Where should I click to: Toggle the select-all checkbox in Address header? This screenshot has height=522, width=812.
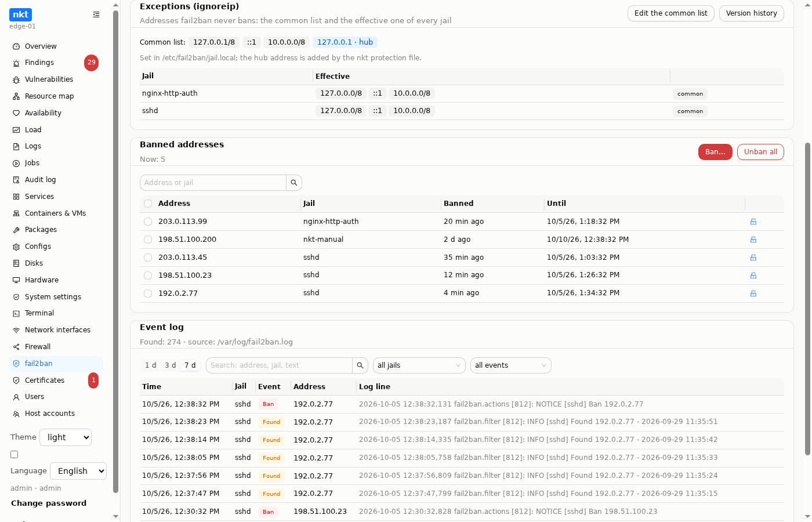148,204
